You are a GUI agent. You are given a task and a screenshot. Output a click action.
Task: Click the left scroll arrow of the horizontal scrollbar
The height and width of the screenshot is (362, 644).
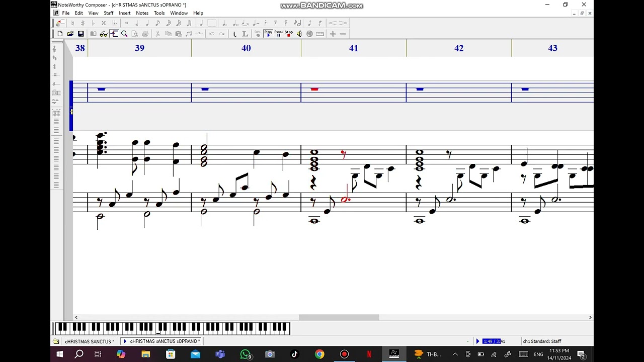click(76, 317)
